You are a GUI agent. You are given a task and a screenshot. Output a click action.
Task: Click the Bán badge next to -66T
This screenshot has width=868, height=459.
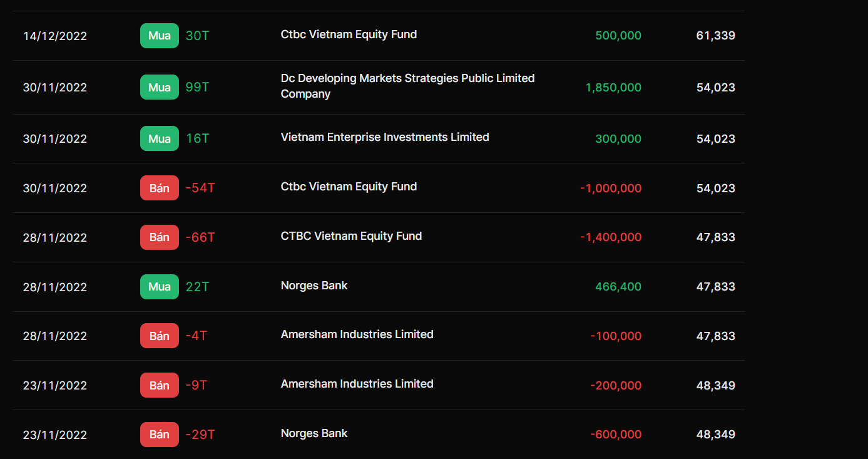pyautogui.click(x=159, y=237)
